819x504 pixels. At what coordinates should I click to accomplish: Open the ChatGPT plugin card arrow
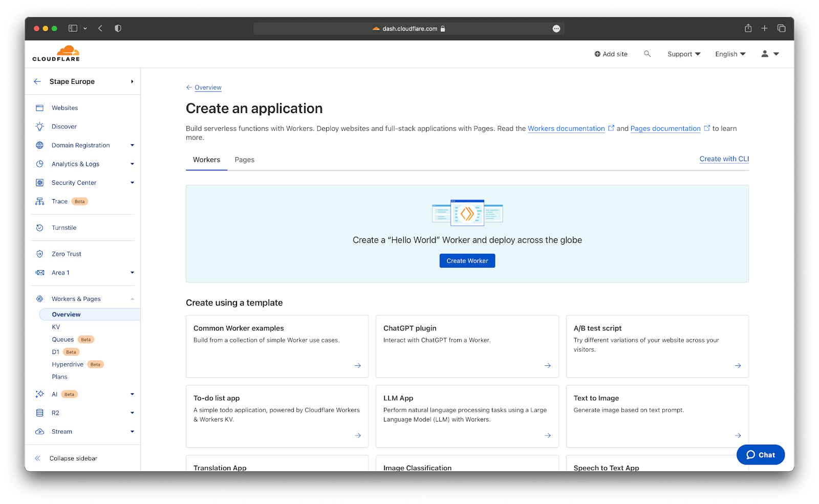click(548, 365)
